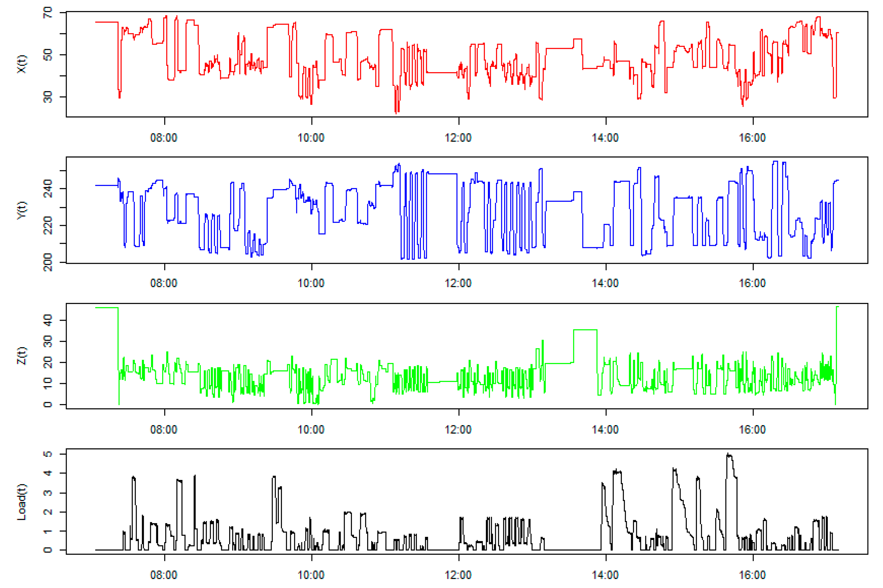The image size is (883, 588).
Task: Click the 5 value on Load(t) axis
Action: pos(48,454)
